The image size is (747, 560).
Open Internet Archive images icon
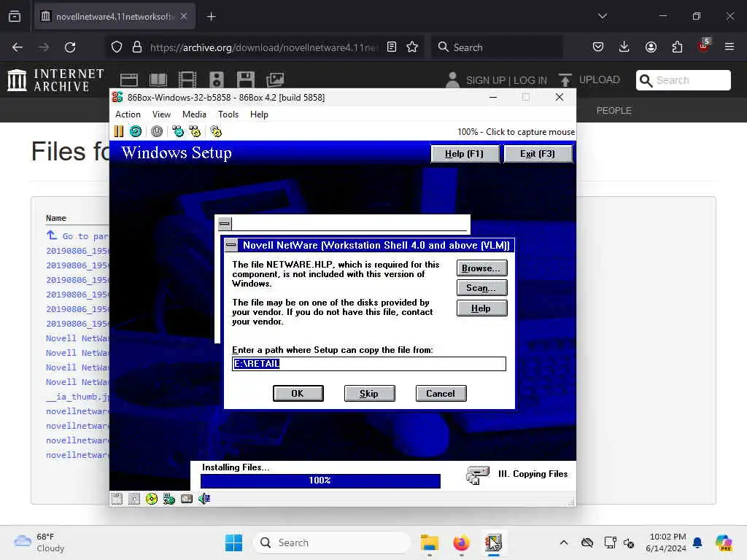tap(275, 80)
